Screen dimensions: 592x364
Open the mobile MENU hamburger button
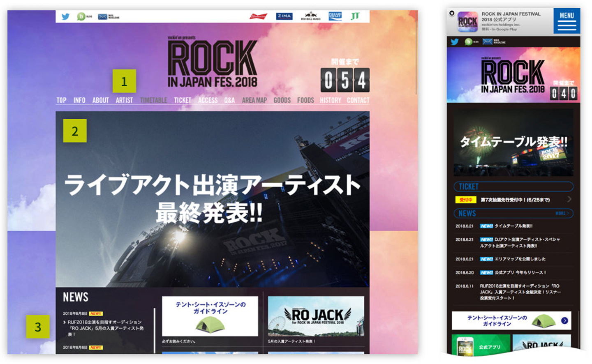(x=567, y=21)
